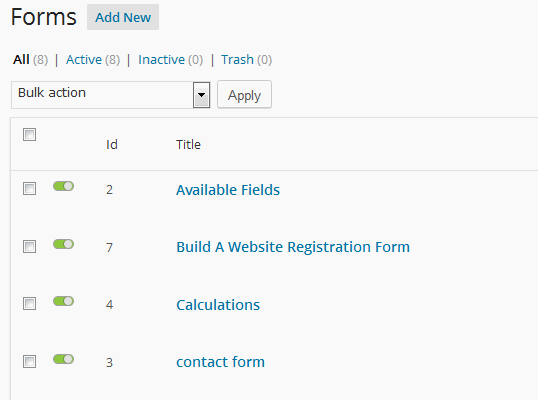
Task: Mark the checkbox next to contact form
Action: [30, 361]
